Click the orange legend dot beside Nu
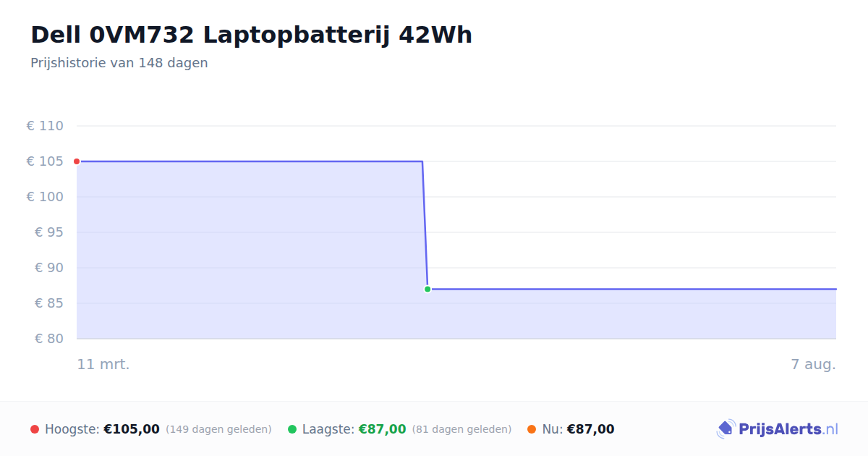 pos(532,429)
